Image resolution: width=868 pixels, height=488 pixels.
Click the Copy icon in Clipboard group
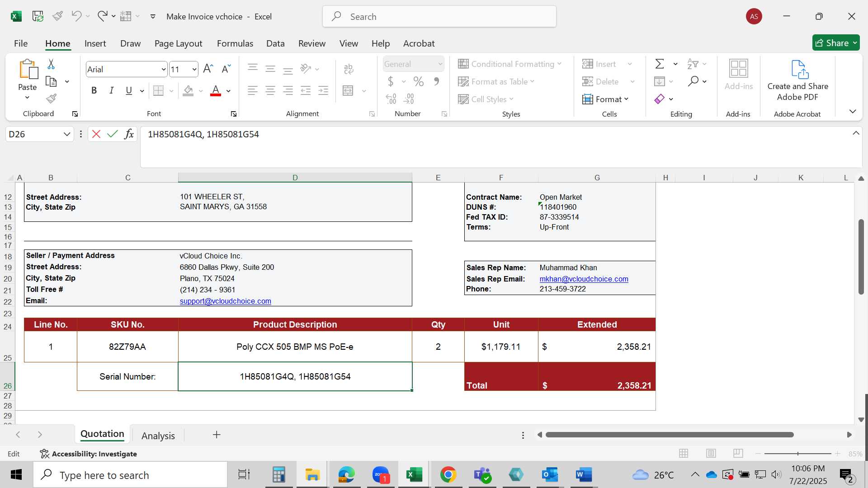point(51,82)
